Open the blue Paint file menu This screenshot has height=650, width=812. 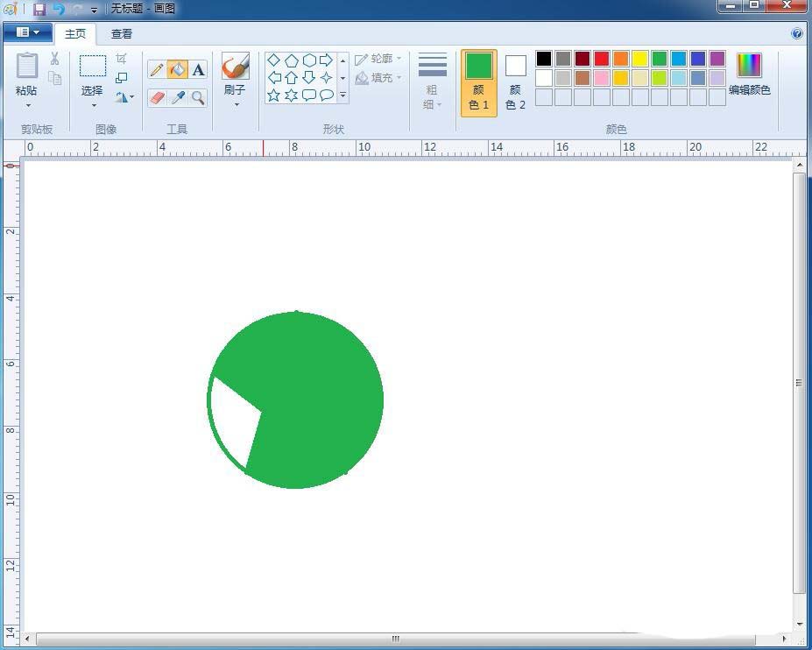pos(28,32)
